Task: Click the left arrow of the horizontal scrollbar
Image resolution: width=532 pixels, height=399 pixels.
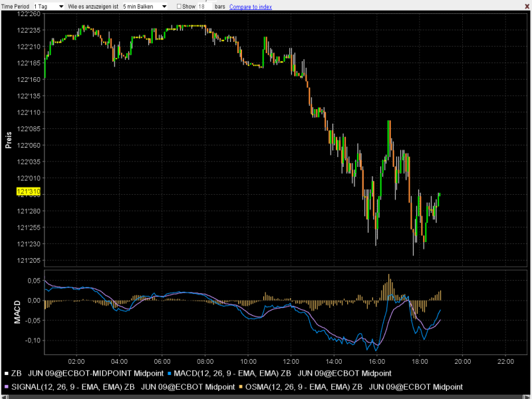Action: point(3,397)
